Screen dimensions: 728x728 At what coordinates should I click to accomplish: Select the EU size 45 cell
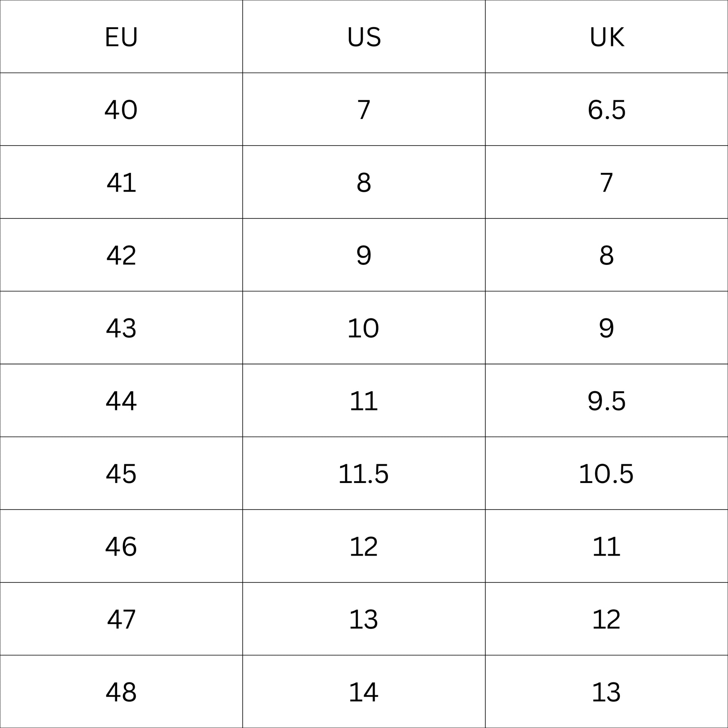[121, 473]
